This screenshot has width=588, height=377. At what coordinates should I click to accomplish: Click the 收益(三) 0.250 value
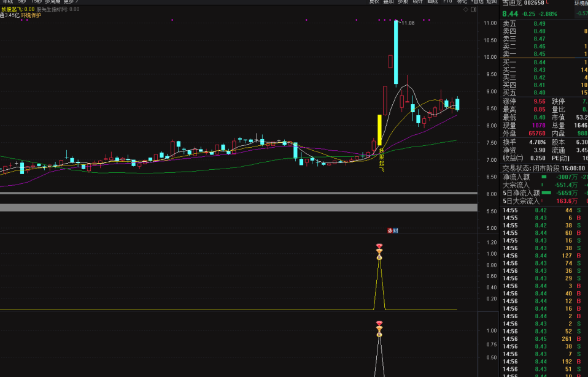pyautogui.click(x=538, y=158)
